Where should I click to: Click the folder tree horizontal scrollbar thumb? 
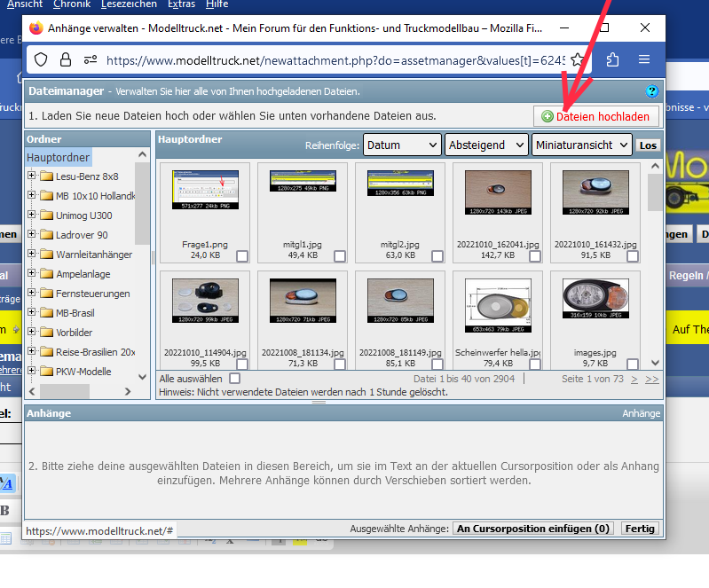pos(65,391)
